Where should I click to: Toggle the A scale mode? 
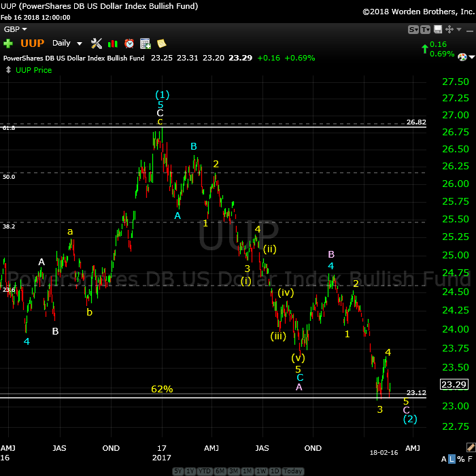(x=444, y=459)
